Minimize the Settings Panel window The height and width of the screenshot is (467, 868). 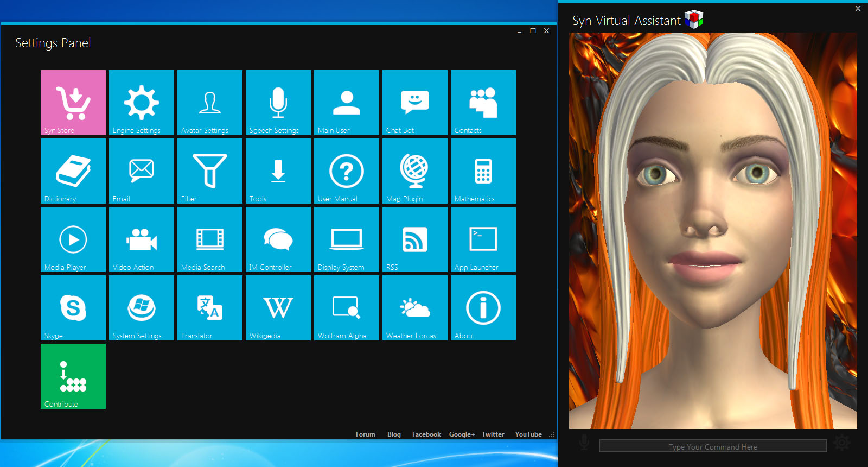(x=519, y=31)
